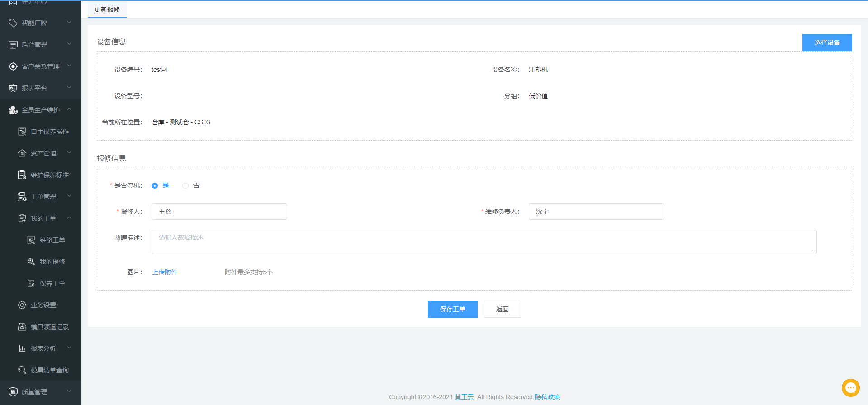The height and width of the screenshot is (405, 868).
Task: Click the chat support bubble icon
Action: pyautogui.click(x=850, y=387)
